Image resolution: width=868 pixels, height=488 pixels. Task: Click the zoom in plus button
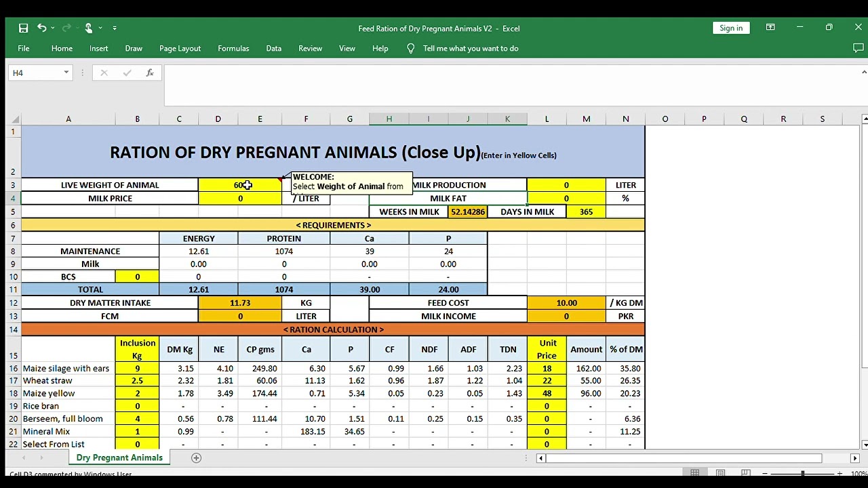840,474
